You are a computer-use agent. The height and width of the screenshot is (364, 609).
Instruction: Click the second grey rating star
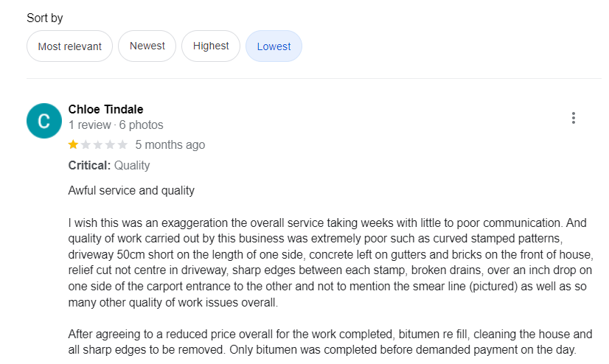coord(86,144)
